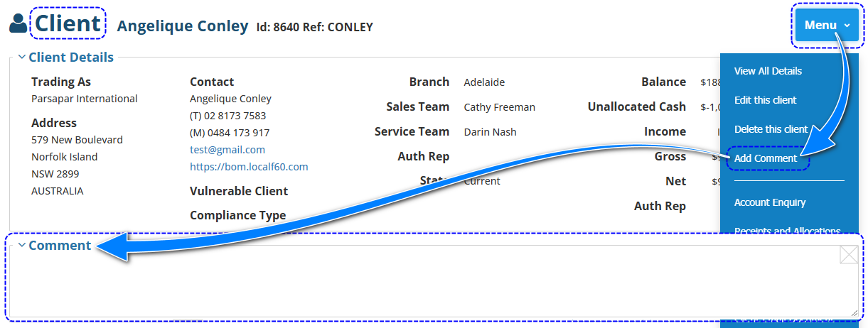Select View All Details from menu

tap(768, 71)
